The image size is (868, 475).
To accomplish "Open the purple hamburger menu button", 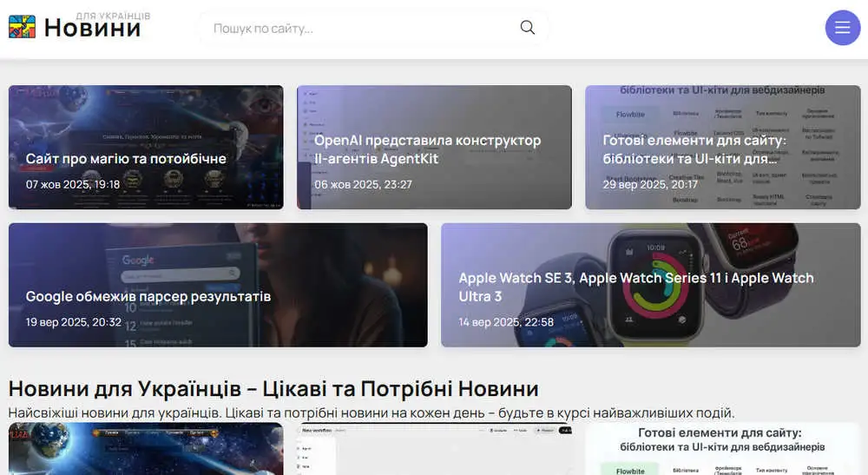I will (x=843, y=27).
